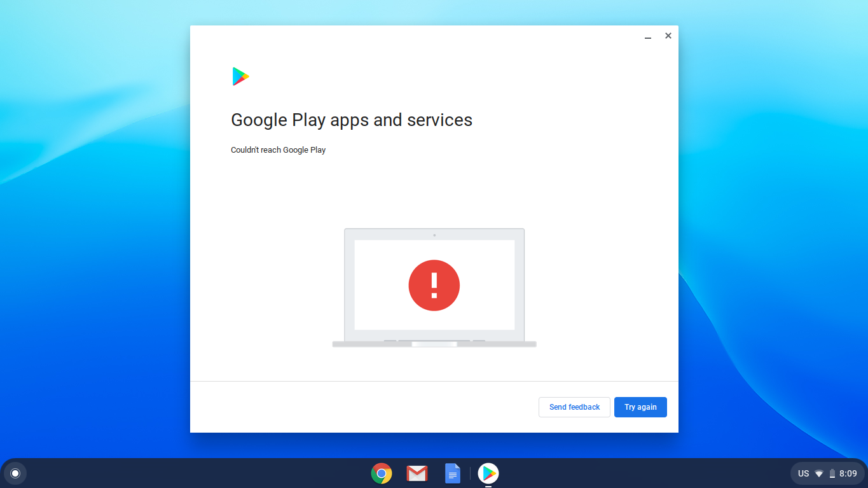Click the Wi-Fi status icon

pos(819,473)
